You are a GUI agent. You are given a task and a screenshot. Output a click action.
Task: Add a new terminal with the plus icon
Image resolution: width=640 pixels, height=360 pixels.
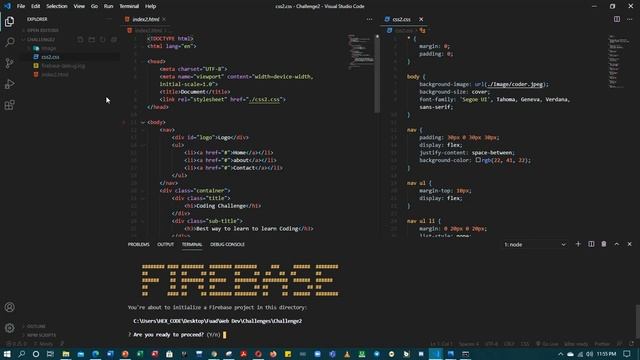click(578, 244)
